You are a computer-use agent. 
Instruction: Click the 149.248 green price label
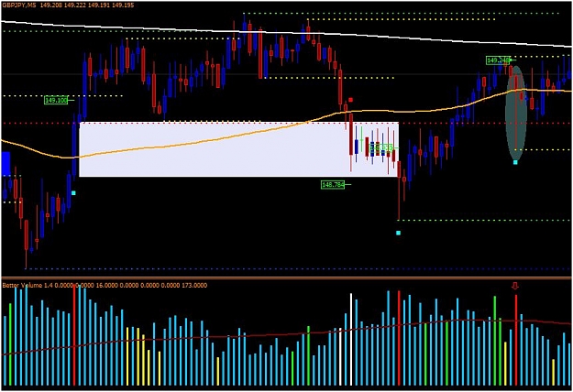(x=498, y=60)
